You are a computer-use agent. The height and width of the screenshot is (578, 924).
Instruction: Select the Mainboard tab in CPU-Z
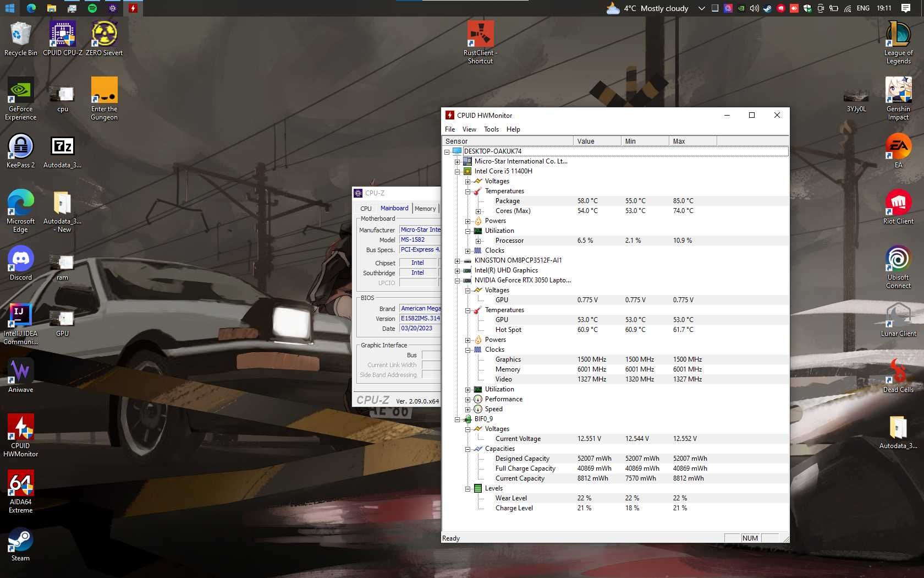click(x=394, y=208)
